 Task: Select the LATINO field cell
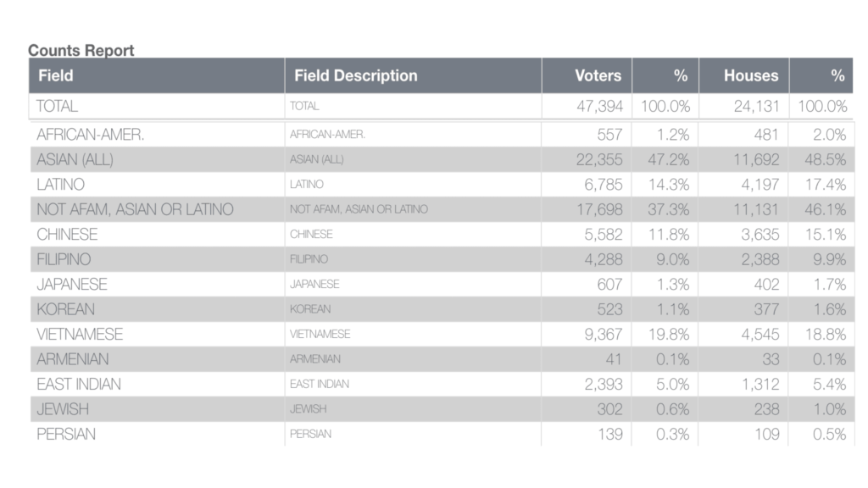click(x=157, y=184)
